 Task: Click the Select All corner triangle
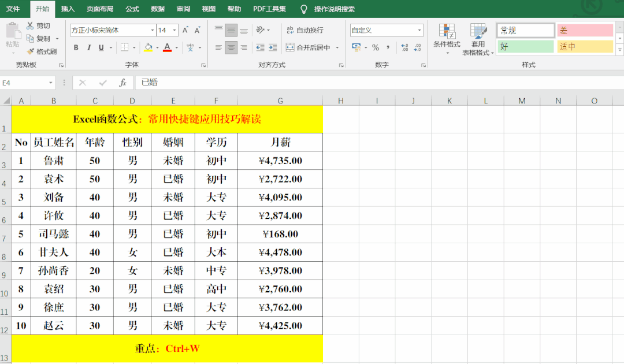coord(6,101)
